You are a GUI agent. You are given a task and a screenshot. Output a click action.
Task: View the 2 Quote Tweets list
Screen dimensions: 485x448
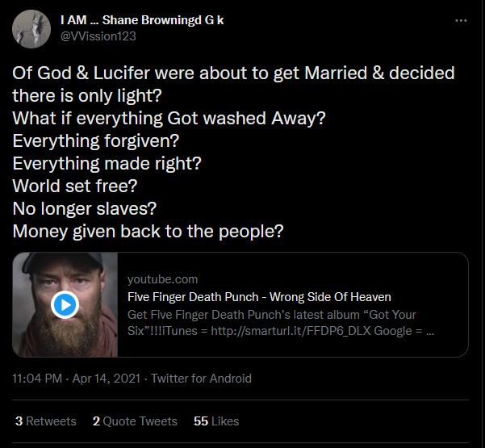click(x=135, y=421)
